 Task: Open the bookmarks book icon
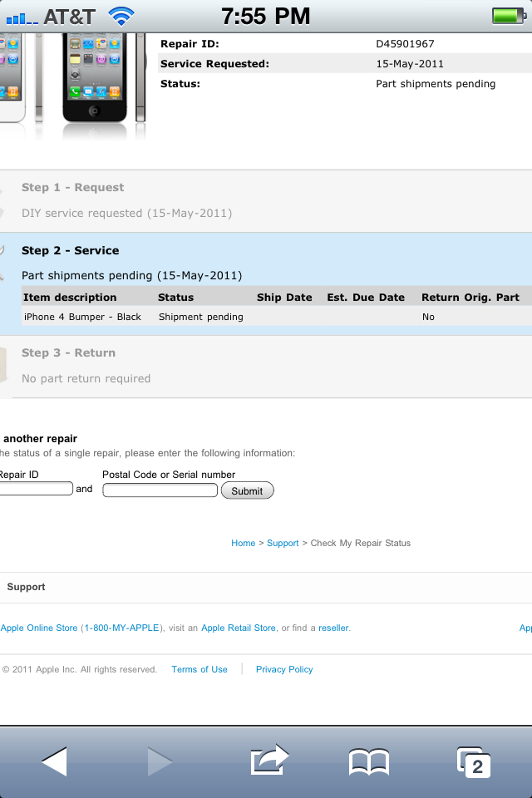pyautogui.click(x=369, y=762)
